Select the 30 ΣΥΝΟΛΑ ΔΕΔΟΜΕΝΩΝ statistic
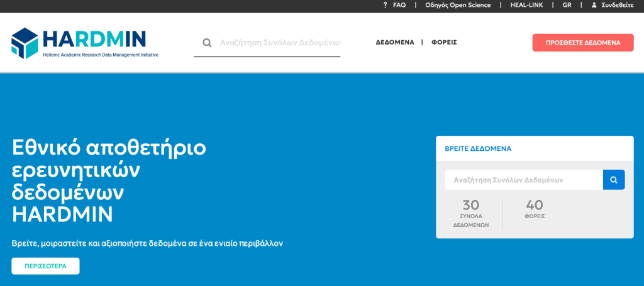The height and width of the screenshot is (286, 644). click(x=470, y=214)
